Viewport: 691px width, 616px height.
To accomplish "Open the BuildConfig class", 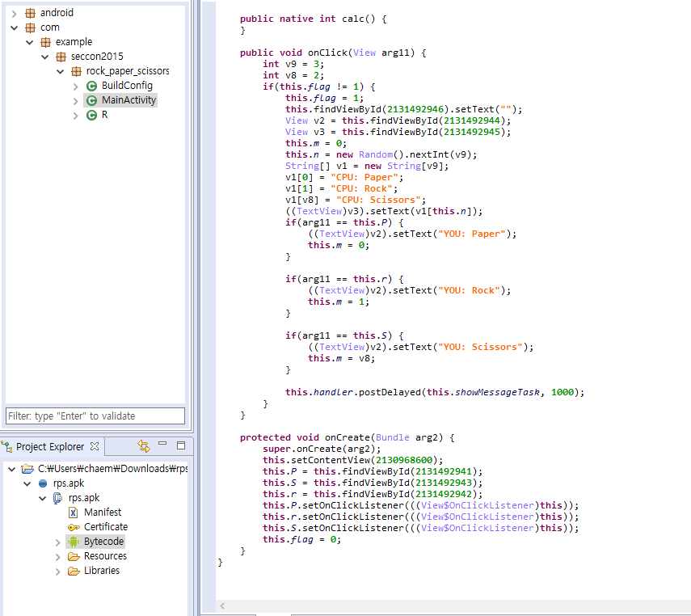I will click(x=127, y=86).
